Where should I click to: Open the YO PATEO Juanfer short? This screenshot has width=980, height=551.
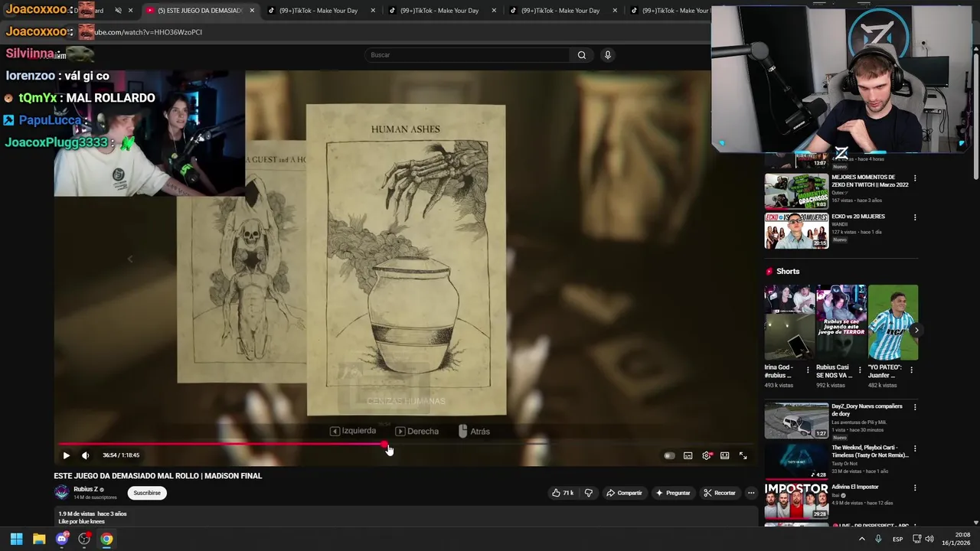[893, 322]
